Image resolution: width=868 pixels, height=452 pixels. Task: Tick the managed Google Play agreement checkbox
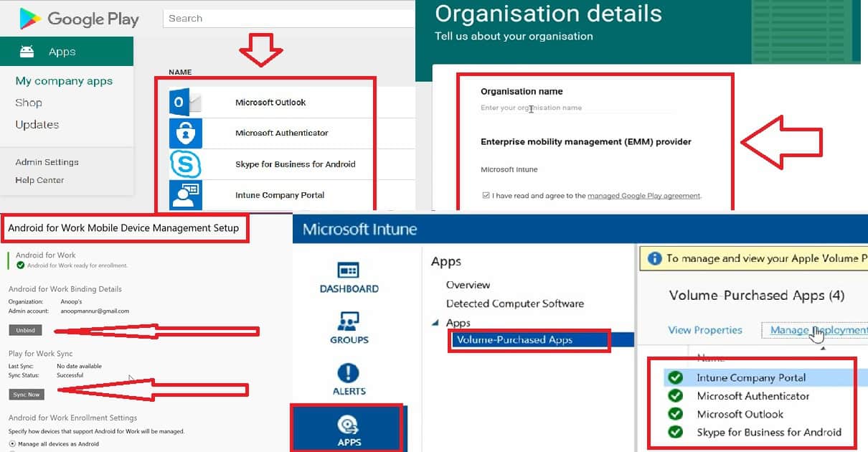point(486,195)
